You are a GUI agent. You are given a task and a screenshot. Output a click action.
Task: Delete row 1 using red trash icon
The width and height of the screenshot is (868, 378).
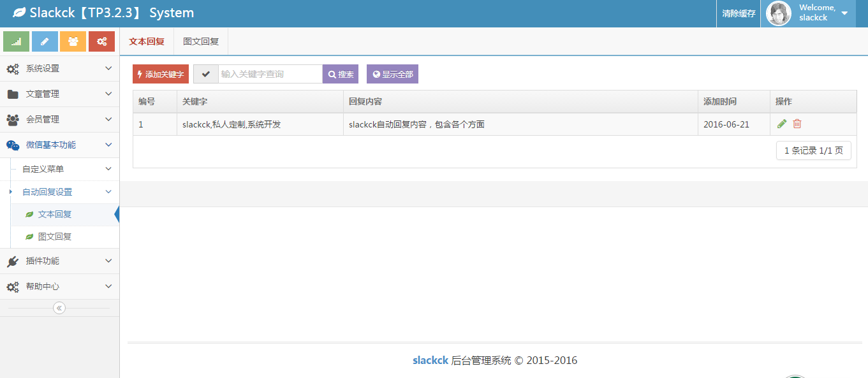797,124
